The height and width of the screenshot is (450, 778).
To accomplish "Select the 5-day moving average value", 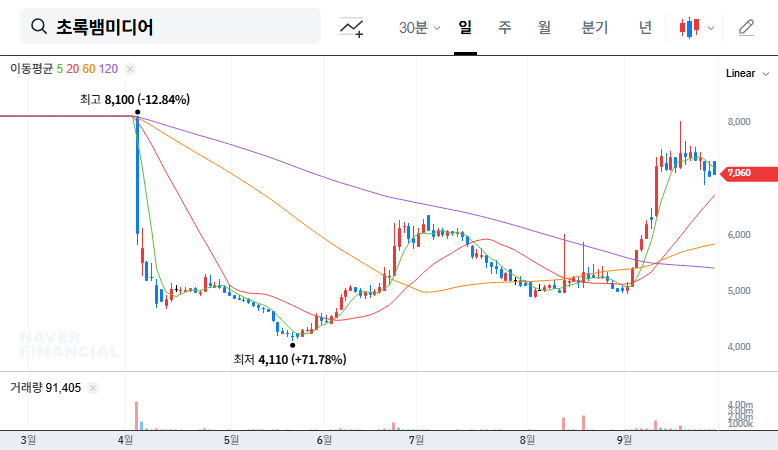I will tap(60, 68).
